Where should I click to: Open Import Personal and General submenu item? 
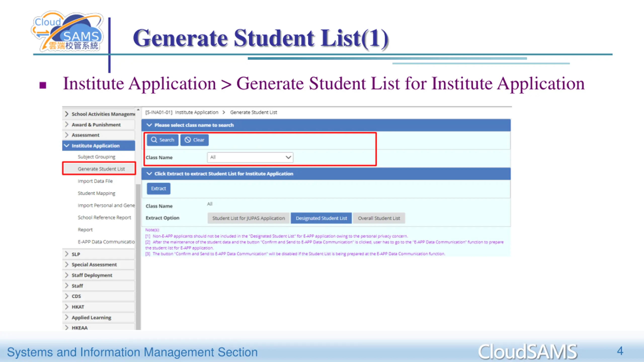[106, 205]
